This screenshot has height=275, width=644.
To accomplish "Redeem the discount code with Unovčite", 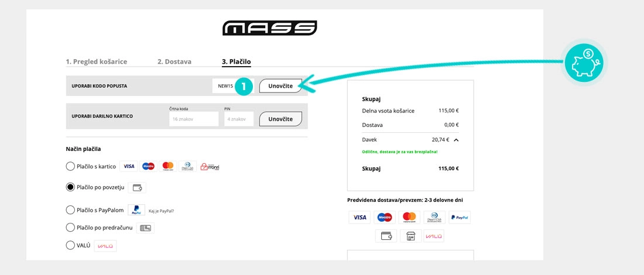I will (280, 86).
